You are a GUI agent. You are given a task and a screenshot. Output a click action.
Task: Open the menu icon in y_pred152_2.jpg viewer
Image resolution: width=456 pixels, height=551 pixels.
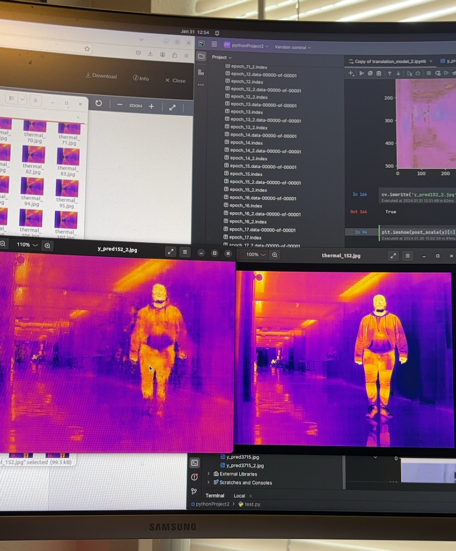pos(185,252)
